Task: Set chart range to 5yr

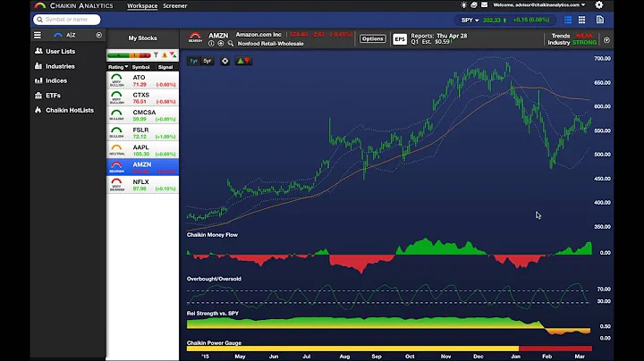Action: (208, 61)
